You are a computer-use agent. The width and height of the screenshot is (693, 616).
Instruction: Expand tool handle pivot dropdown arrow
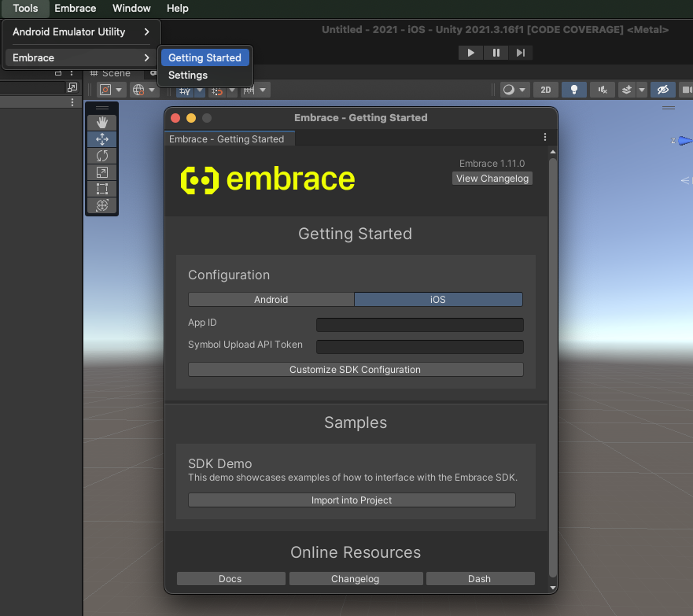click(119, 90)
